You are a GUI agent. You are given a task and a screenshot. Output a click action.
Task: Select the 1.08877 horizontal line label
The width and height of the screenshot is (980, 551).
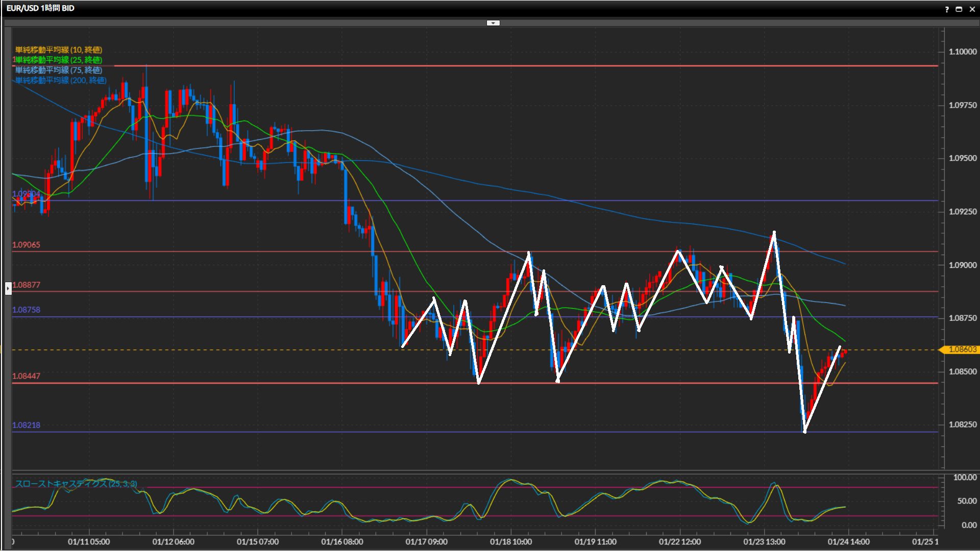[26, 285]
